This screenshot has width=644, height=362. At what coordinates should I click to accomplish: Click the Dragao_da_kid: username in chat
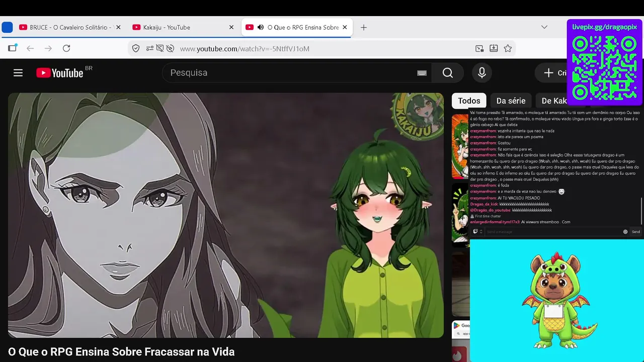[x=485, y=204]
